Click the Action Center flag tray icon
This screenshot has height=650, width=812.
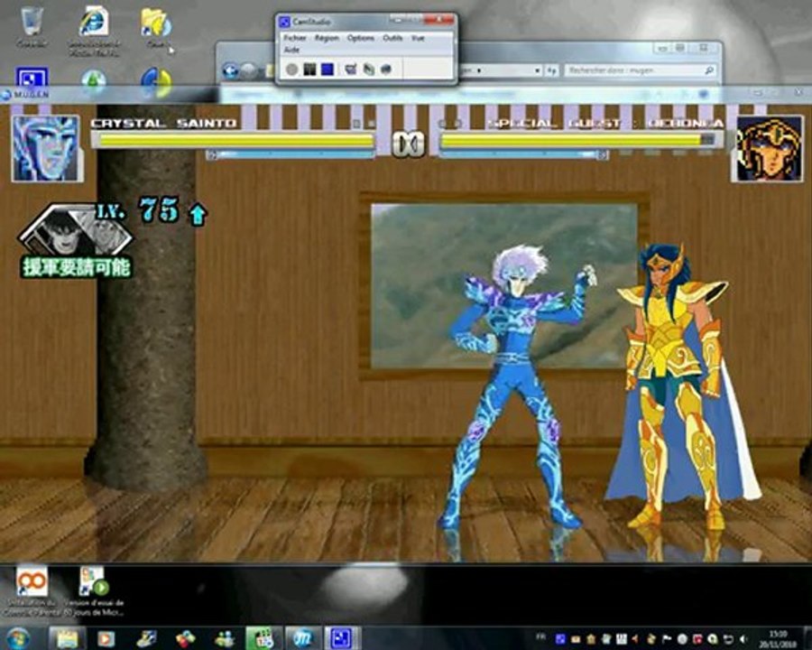(x=667, y=639)
